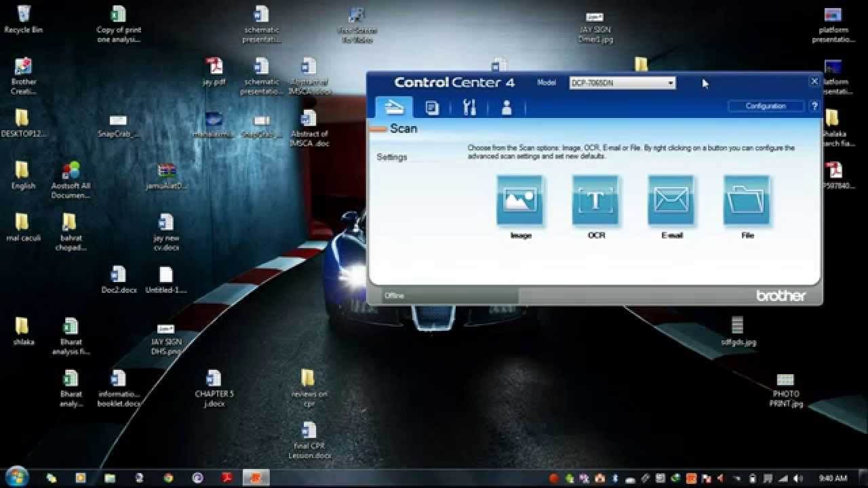868x488 pixels.
Task: Select the Doc2.docx desktop file
Action: (119, 279)
